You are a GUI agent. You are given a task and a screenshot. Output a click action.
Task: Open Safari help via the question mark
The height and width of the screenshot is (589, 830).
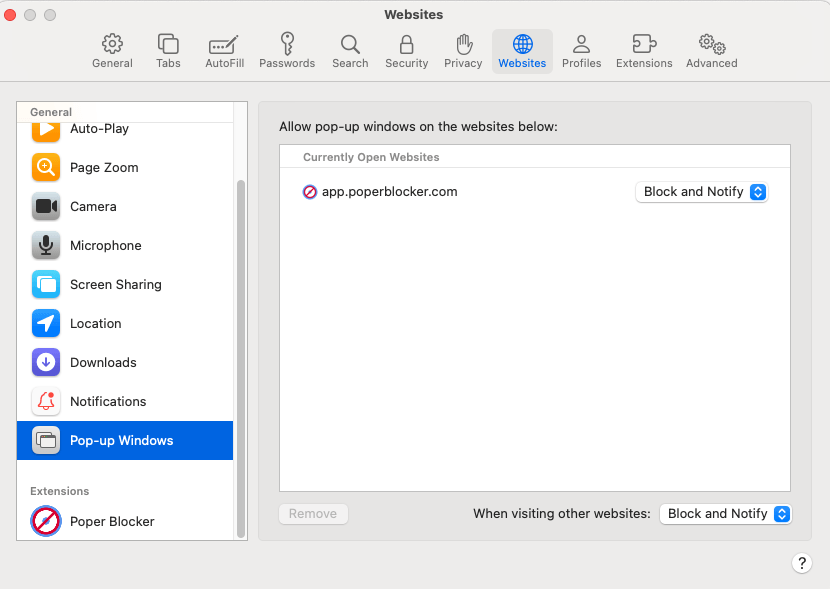(802, 563)
